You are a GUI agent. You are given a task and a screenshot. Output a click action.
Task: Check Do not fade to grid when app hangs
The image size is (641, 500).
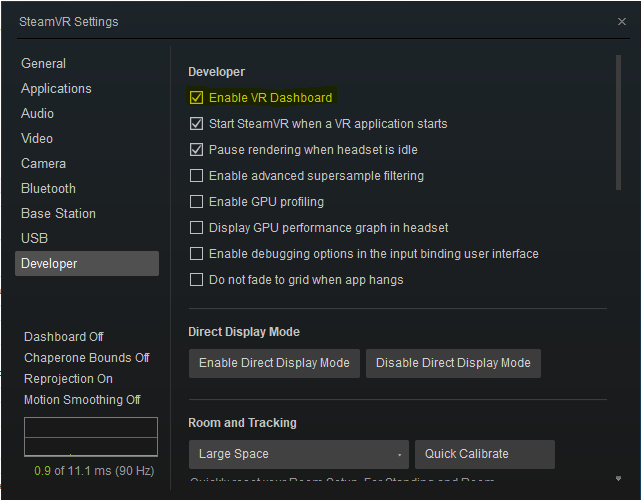[196, 280]
